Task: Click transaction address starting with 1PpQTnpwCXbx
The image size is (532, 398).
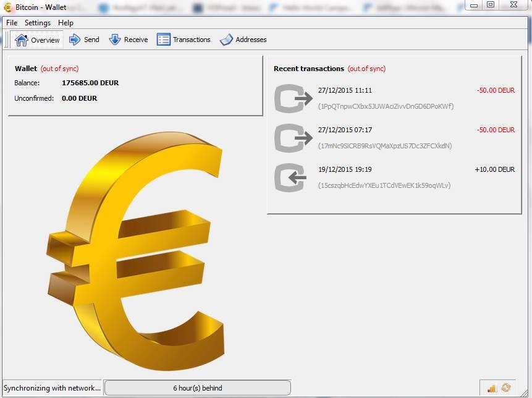Action: click(x=386, y=106)
